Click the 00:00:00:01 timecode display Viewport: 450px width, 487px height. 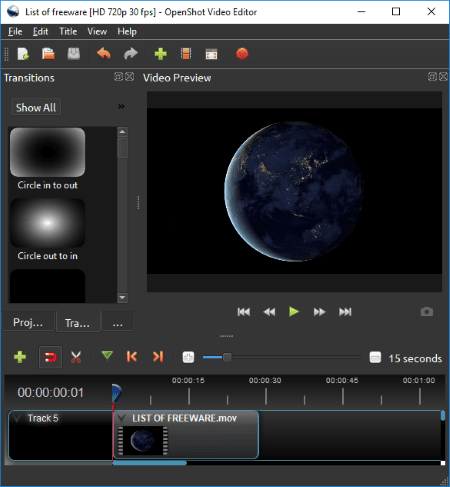click(51, 392)
